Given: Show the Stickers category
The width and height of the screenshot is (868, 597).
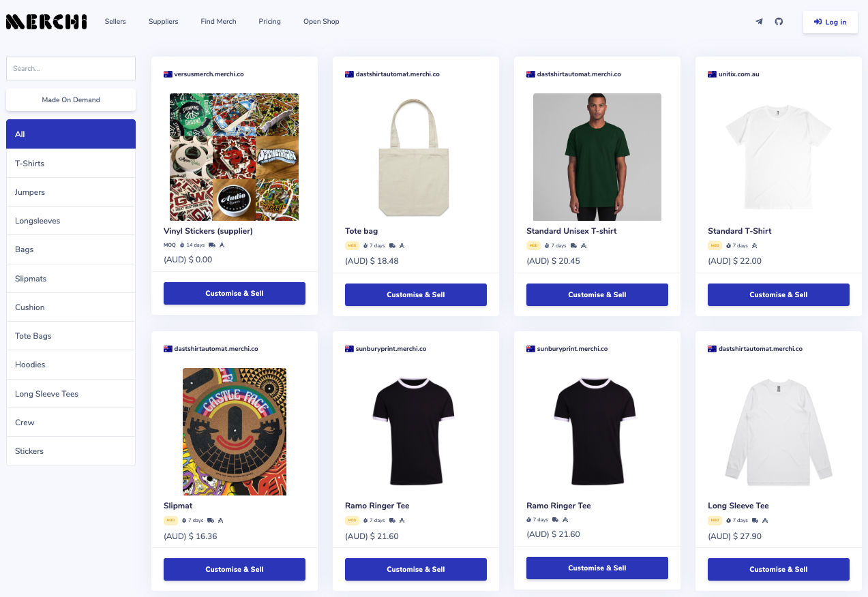Looking at the screenshot, I should pyautogui.click(x=71, y=451).
